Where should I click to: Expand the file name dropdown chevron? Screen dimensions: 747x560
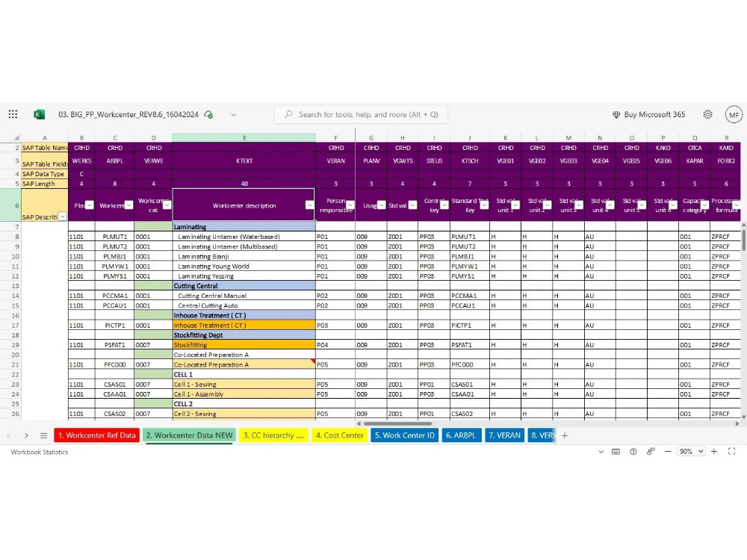233,115
